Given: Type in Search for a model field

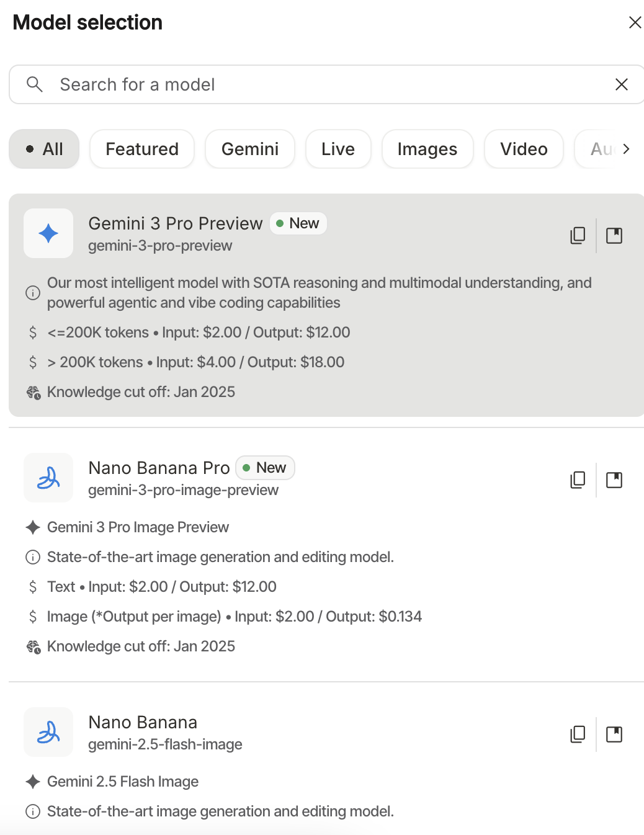Looking at the screenshot, I should (310, 84).
